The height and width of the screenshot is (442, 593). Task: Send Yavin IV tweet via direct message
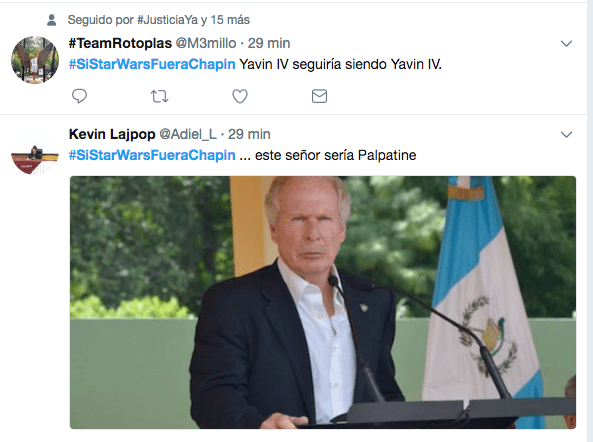(x=319, y=96)
